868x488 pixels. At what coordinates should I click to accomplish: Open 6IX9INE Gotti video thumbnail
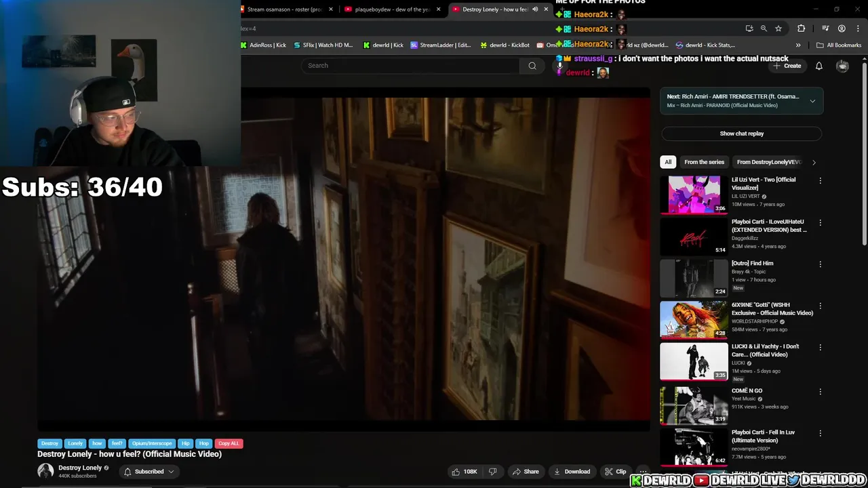point(694,319)
